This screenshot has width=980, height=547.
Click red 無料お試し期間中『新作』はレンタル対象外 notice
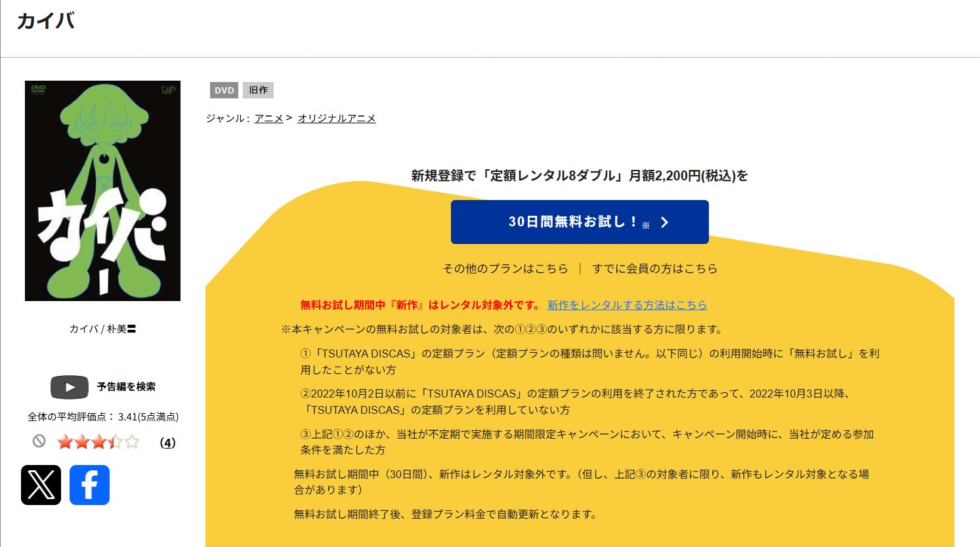point(421,305)
